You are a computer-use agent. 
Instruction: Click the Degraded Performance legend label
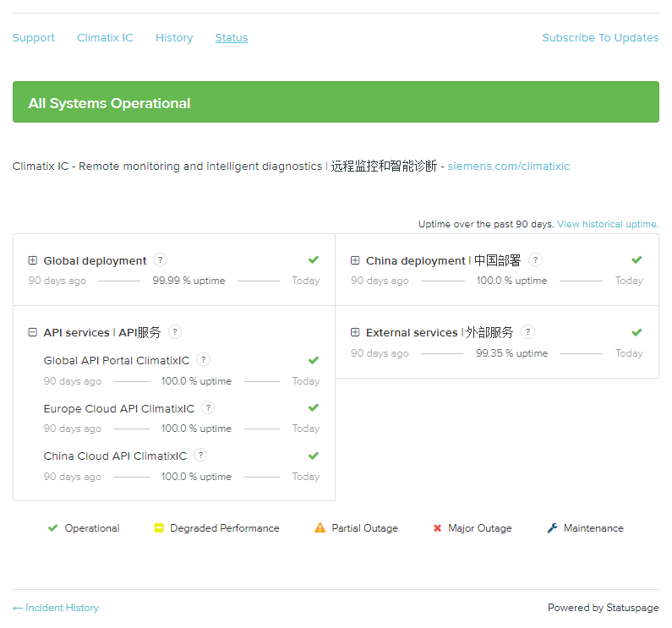pos(225,528)
